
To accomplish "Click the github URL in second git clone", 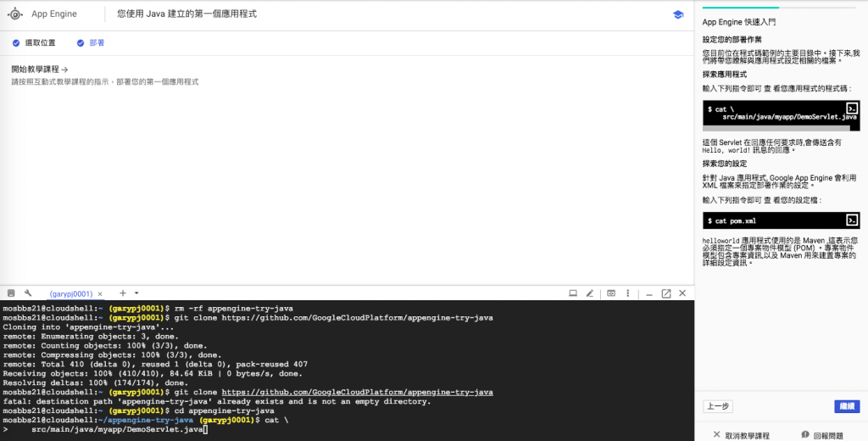I will point(357,393).
